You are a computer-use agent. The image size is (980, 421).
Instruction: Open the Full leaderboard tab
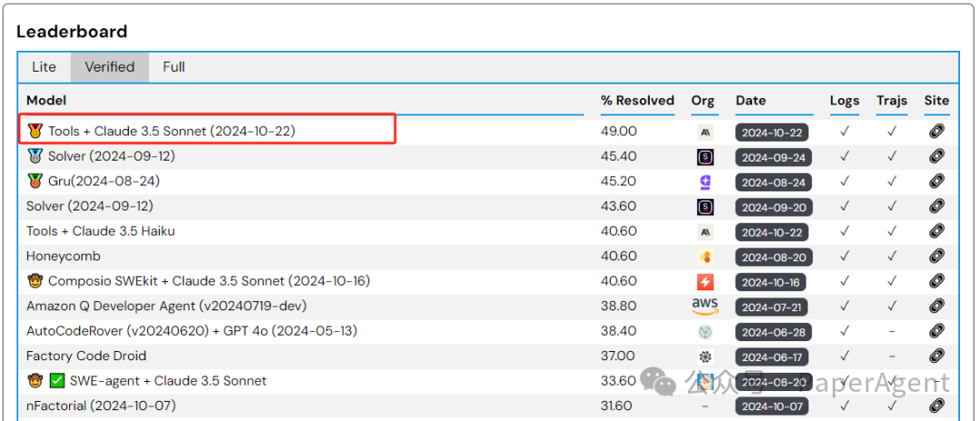click(173, 67)
